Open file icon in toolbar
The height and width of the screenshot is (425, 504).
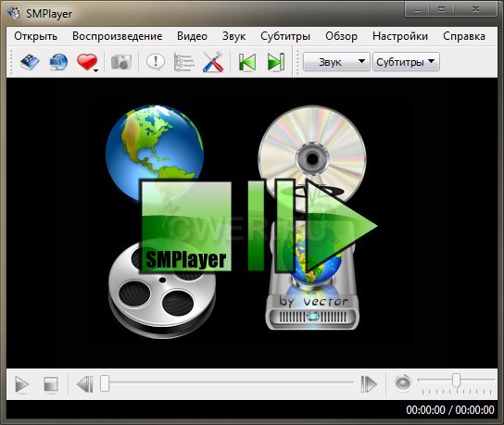(x=30, y=62)
